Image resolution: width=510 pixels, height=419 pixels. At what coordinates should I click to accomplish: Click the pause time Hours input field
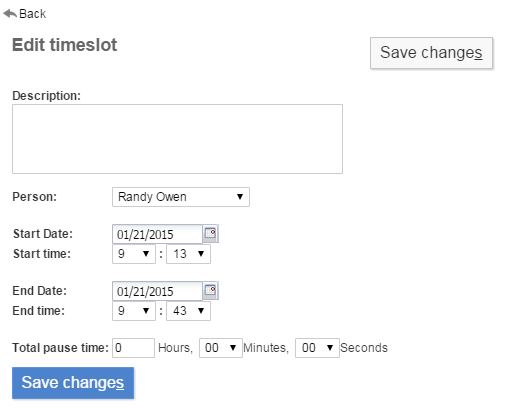click(x=133, y=348)
